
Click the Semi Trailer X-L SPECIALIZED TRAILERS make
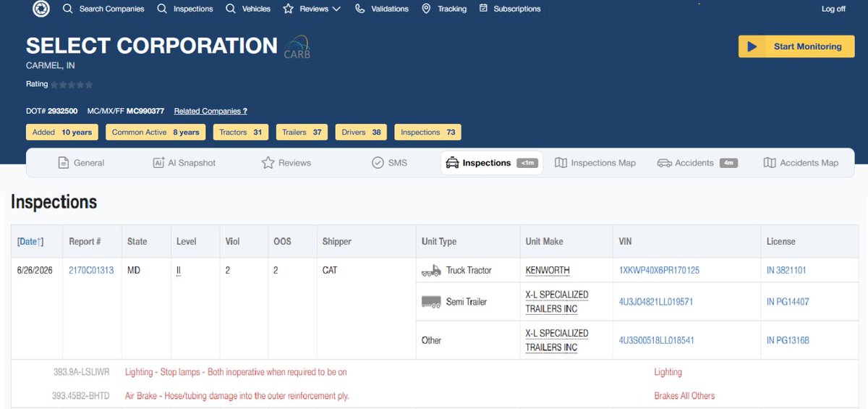click(x=557, y=302)
